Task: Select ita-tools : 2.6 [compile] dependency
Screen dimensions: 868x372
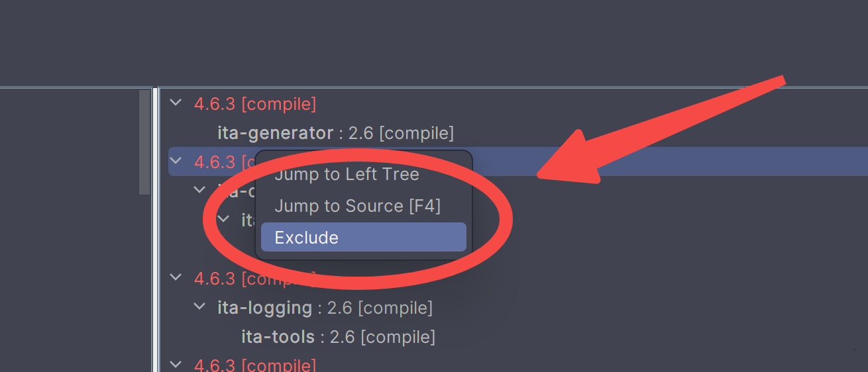Action: tap(338, 337)
